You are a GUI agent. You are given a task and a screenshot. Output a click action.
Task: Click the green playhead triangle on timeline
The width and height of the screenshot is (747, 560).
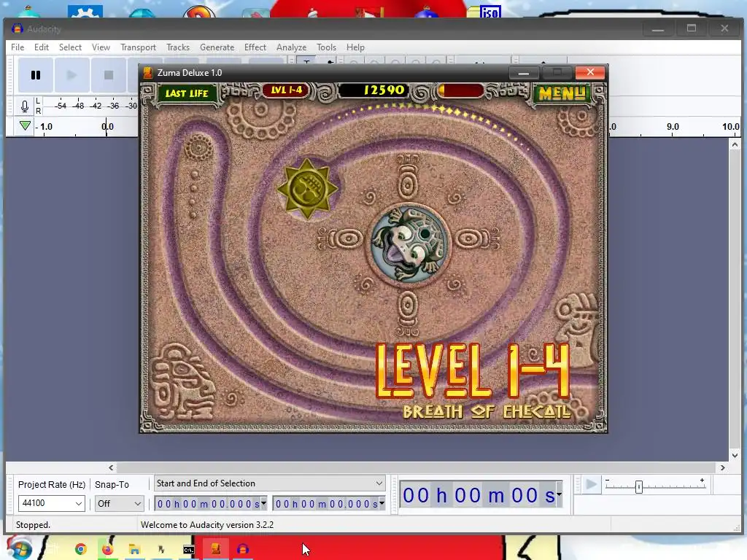pyautogui.click(x=26, y=126)
